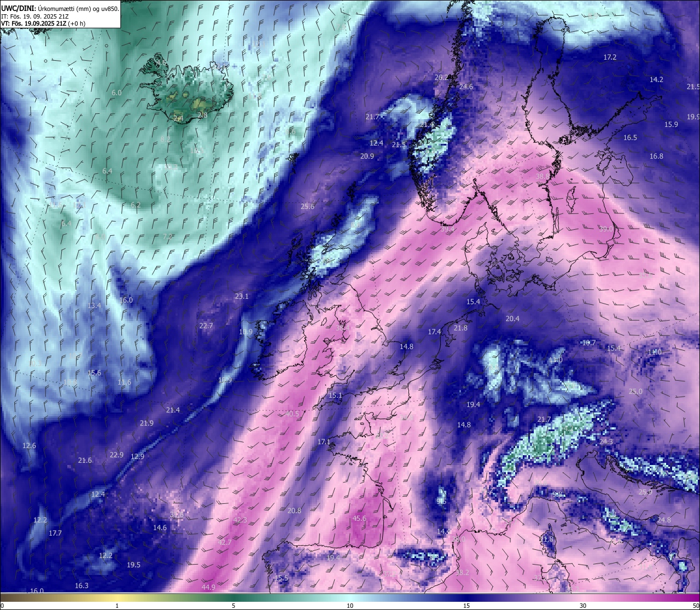Click the 45.6 value over southwest France
This screenshot has width=700, height=610.
[359, 519]
